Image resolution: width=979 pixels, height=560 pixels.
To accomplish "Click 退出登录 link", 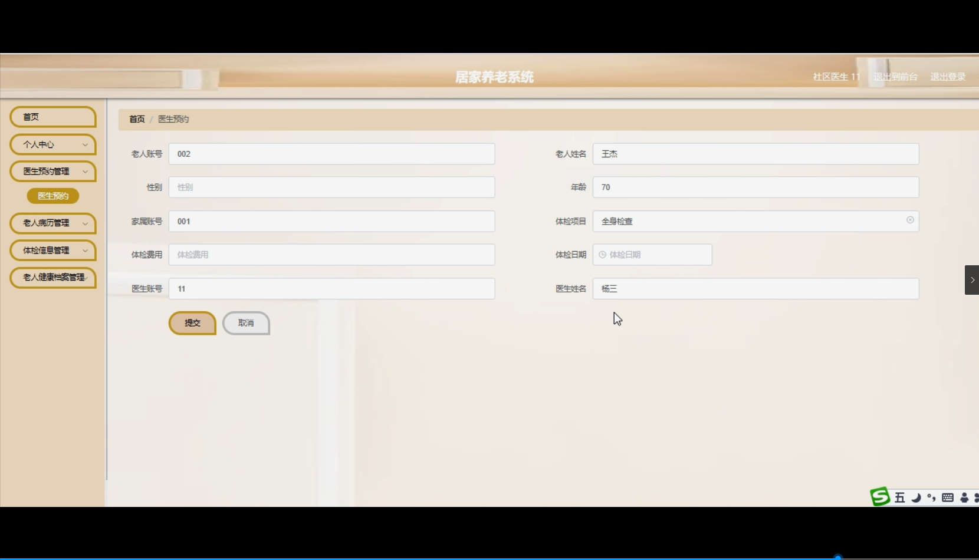I will point(948,77).
